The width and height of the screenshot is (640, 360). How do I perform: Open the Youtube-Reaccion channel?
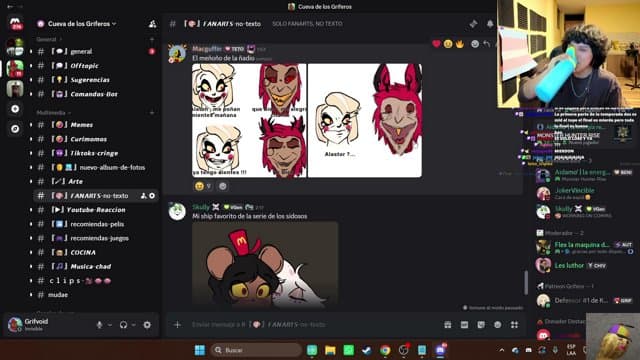point(96,210)
